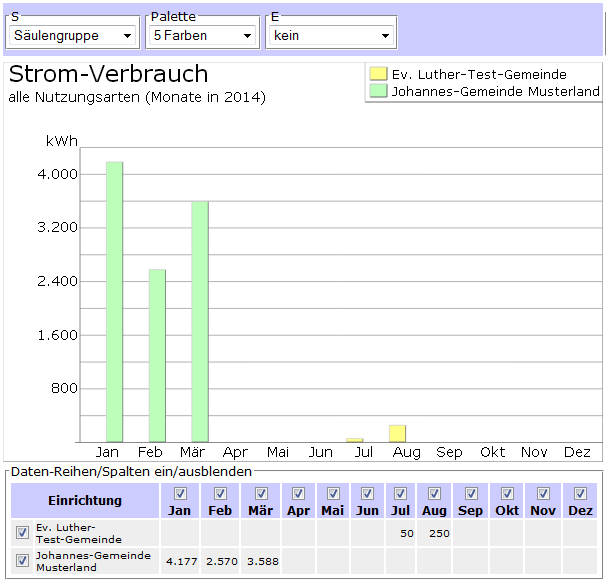
Task: Hide the Aug column via checkbox
Action: 434,494
